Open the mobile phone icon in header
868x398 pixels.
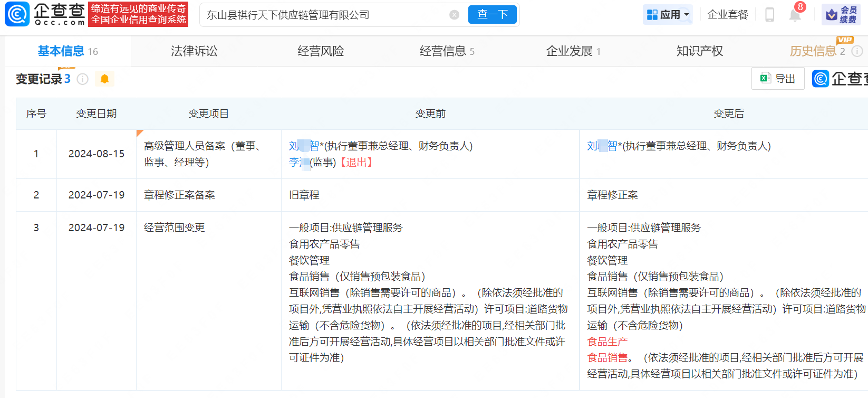click(x=769, y=15)
